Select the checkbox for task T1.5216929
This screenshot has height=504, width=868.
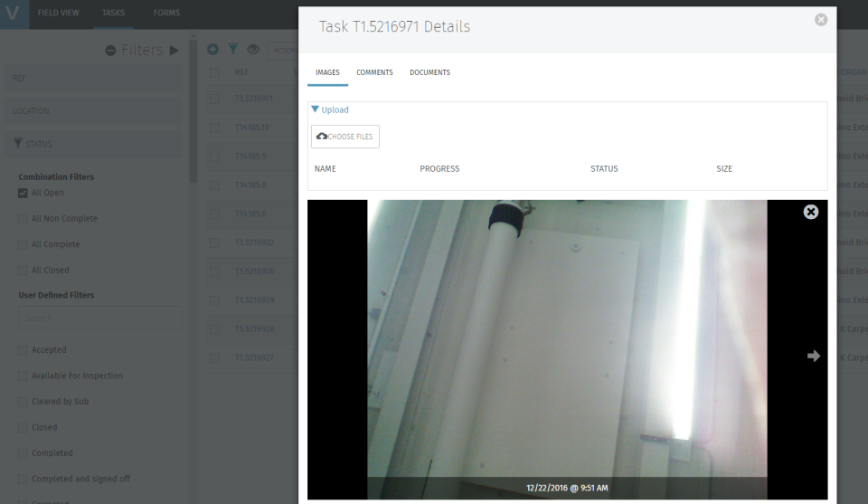tap(215, 300)
